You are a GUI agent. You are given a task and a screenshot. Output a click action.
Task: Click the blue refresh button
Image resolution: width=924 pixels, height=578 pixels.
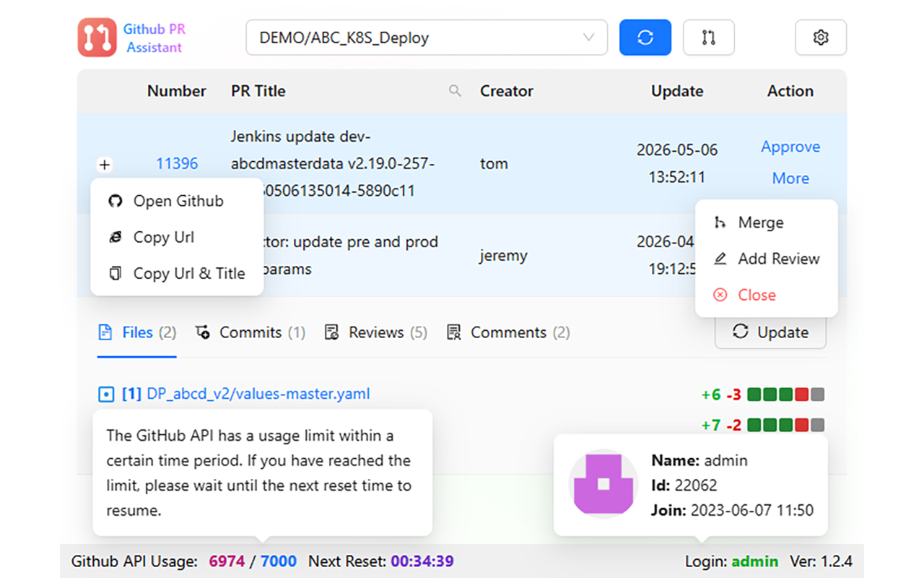coord(645,38)
